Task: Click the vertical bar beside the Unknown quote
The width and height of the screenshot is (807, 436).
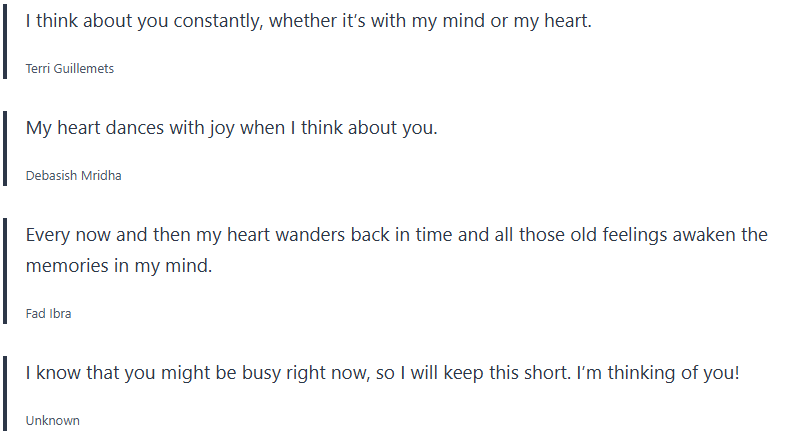Action: coord(5,393)
